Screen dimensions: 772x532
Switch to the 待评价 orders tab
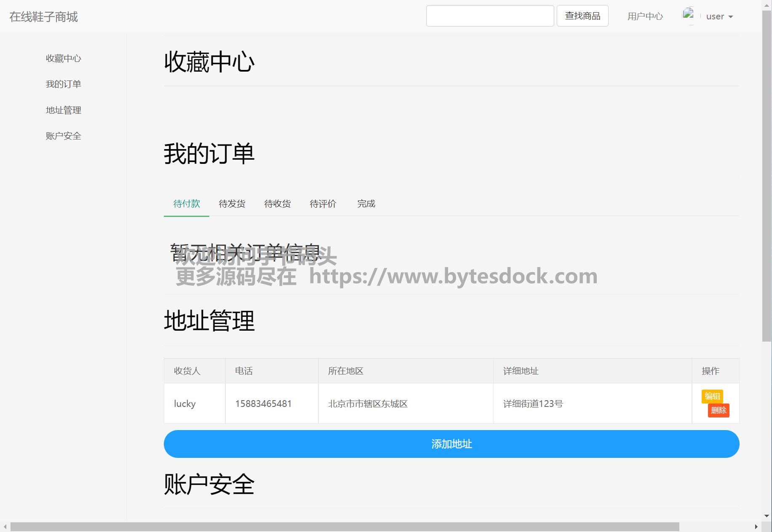tap(323, 204)
